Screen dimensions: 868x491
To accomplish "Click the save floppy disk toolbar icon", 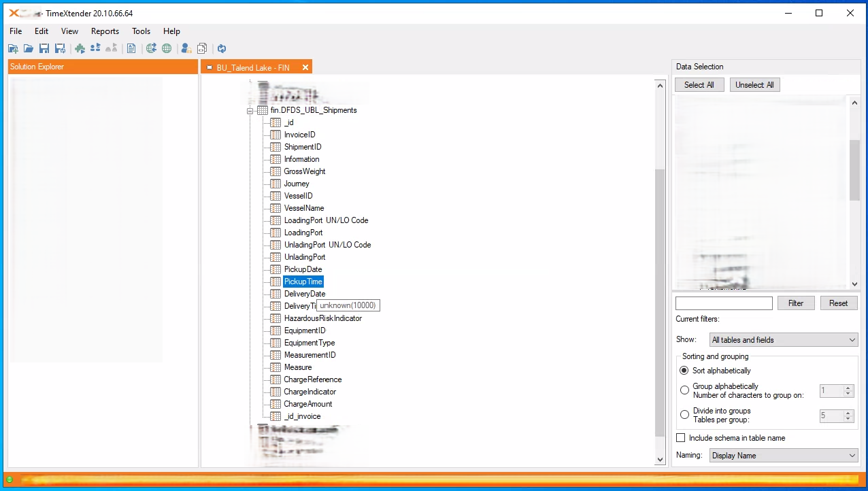I will pyautogui.click(x=44, y=48).
